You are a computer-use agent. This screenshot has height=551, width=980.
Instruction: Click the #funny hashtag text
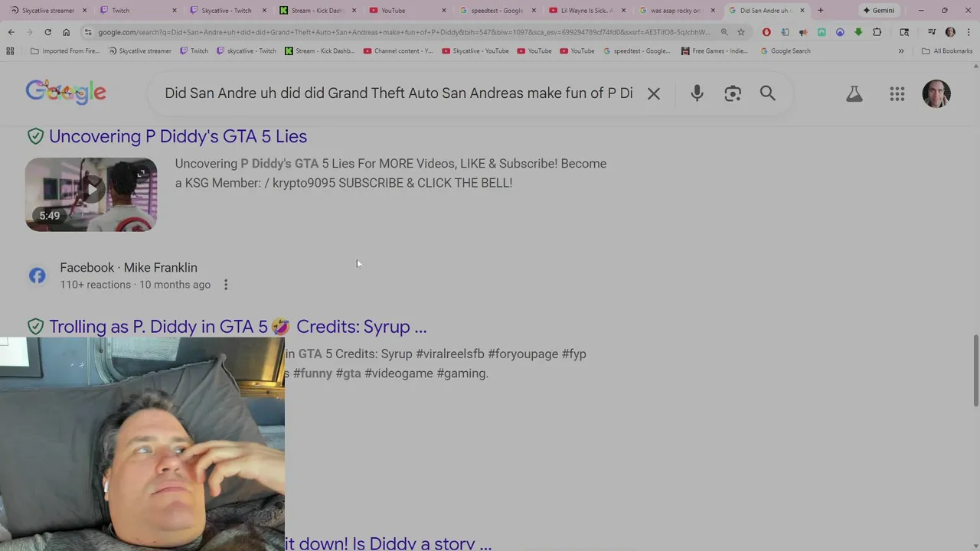click(x=312, y=373)
